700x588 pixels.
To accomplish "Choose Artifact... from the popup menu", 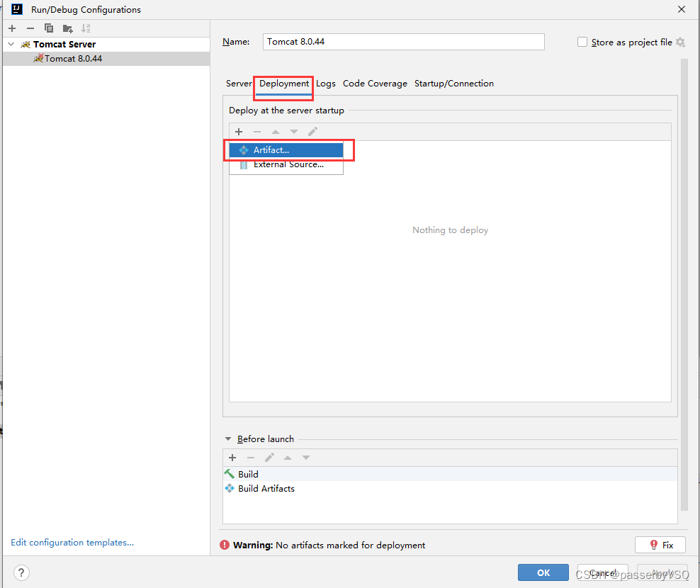I will (x=286, y=150).
